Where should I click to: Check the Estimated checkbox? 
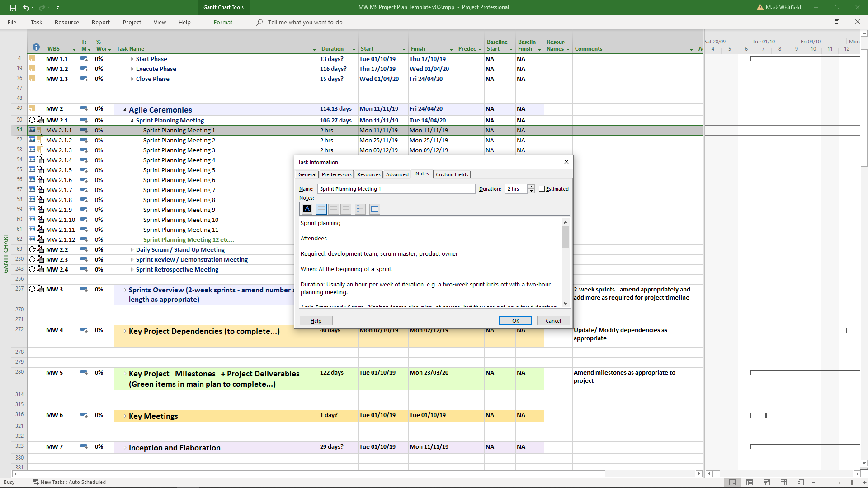click(x=542, y=189)
